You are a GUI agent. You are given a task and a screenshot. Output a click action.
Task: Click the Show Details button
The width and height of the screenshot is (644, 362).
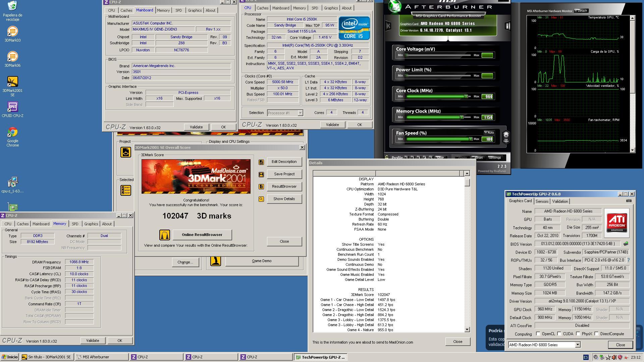pos(284,199)
